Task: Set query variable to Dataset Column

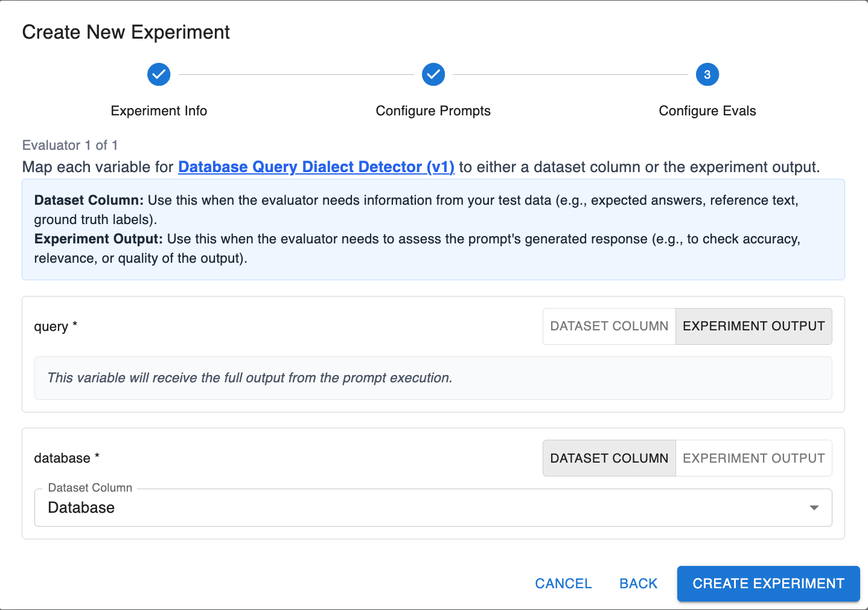Action: (609, 326)
